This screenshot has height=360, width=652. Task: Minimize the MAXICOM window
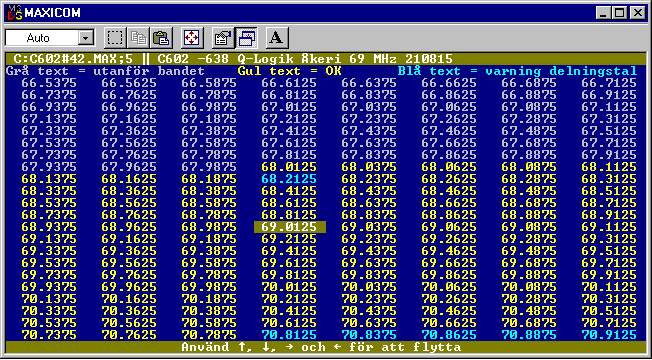click(604, 13)
